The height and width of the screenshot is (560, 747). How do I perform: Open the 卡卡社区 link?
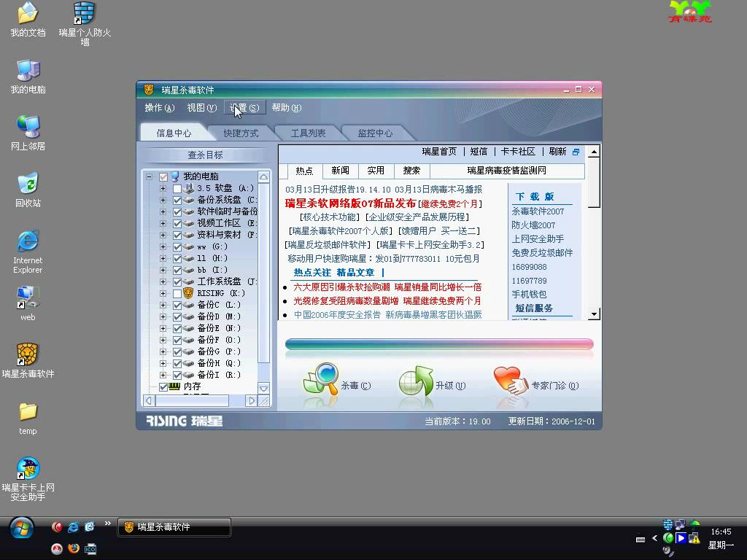[x=519, y=152]
